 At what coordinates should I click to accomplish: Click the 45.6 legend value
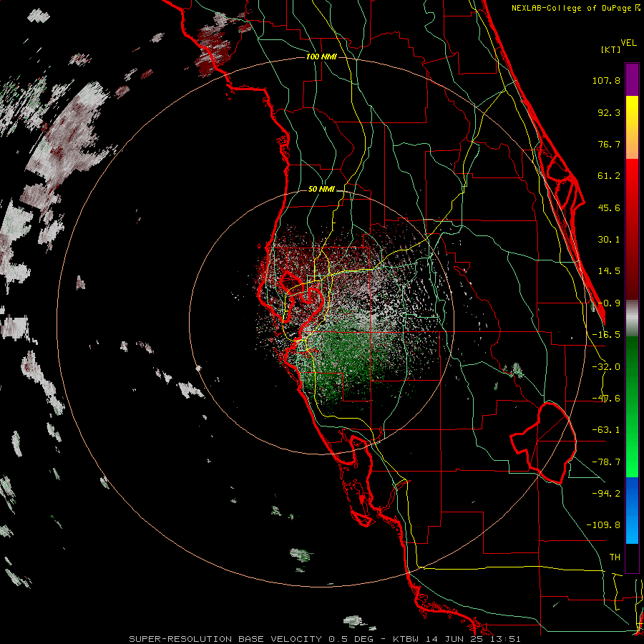(609, 208)
